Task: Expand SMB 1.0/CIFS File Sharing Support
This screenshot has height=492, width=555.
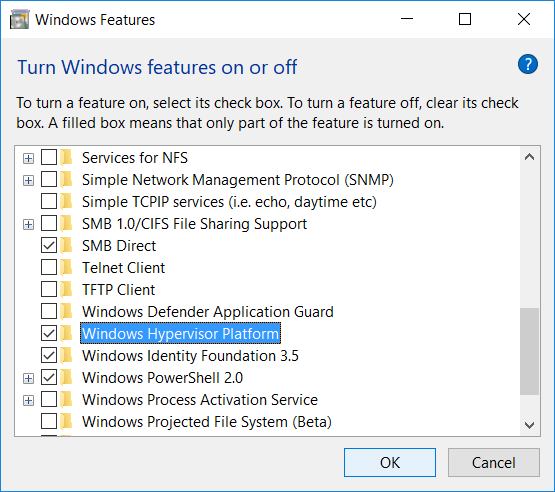Action: pyautogui.click(x=28, y=224)
